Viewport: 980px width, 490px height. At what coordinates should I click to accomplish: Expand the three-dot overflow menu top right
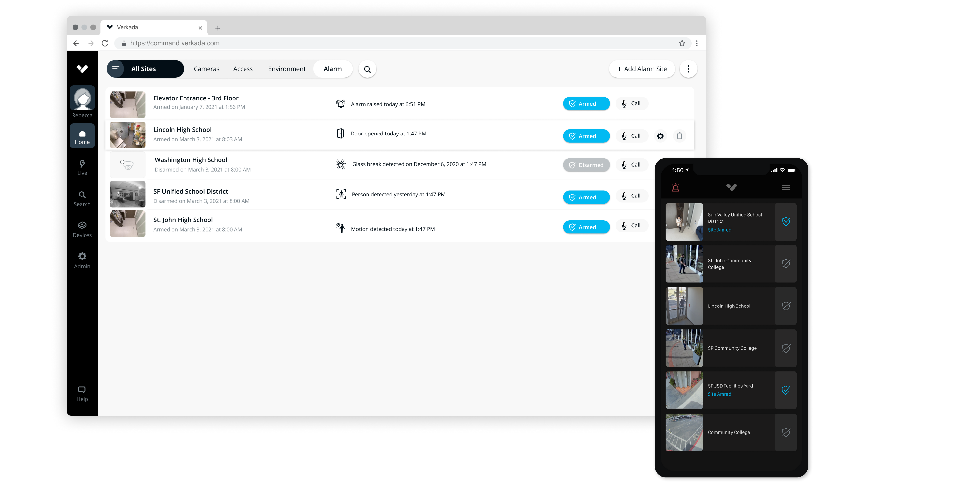(x=689, y=69)
